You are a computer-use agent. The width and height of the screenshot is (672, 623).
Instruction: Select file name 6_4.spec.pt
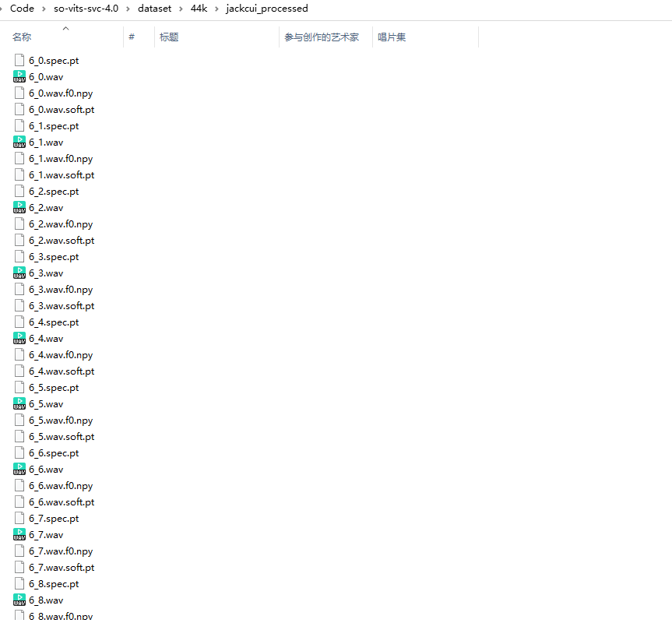(54, 322)
